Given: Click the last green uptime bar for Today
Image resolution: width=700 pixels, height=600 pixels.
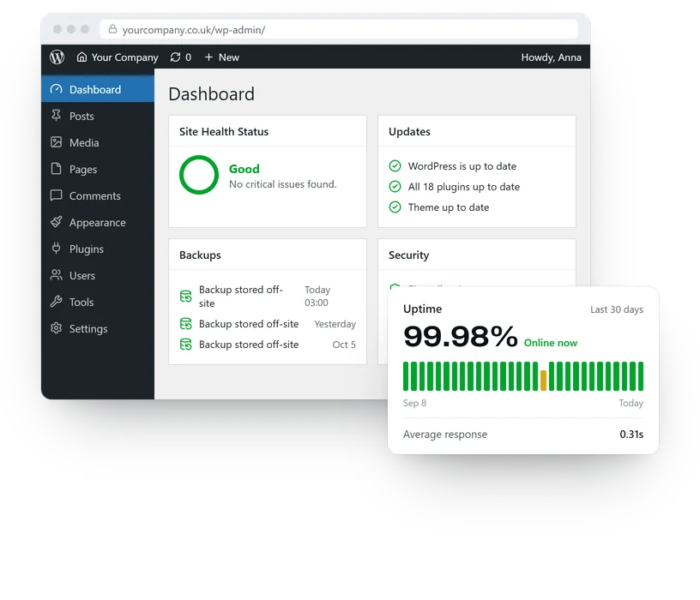Looking at the screenshot, I should click(x=641, y=376).
